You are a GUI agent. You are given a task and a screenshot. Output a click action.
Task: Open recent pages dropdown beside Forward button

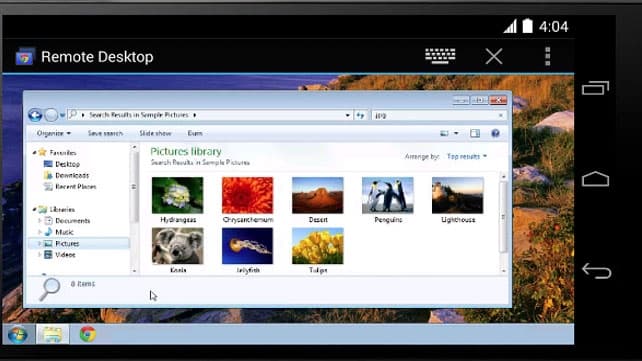[x=62, y=115]
